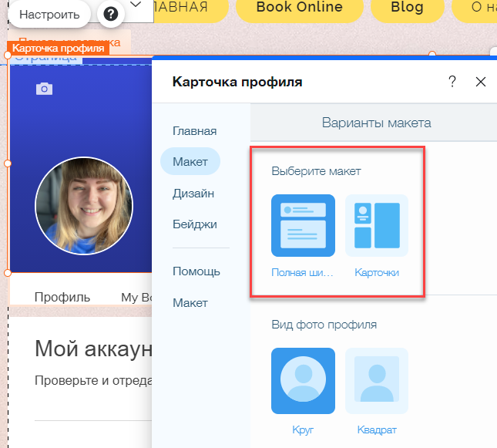
Task: Click the Карточка профиля orange label
Action: pos(58,49)
